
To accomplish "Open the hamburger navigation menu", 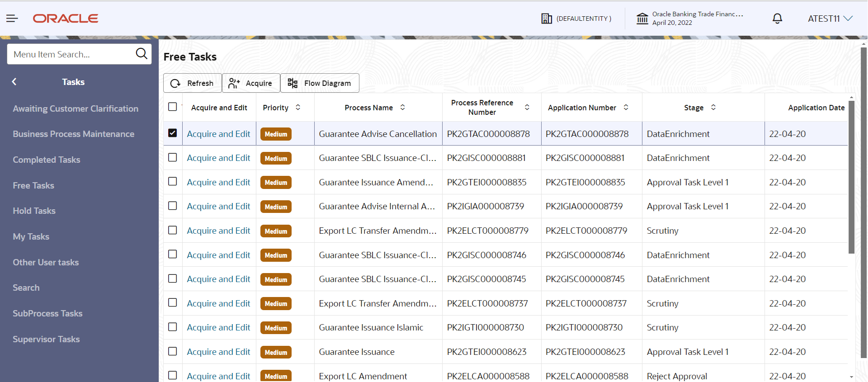I will point(12,19).
